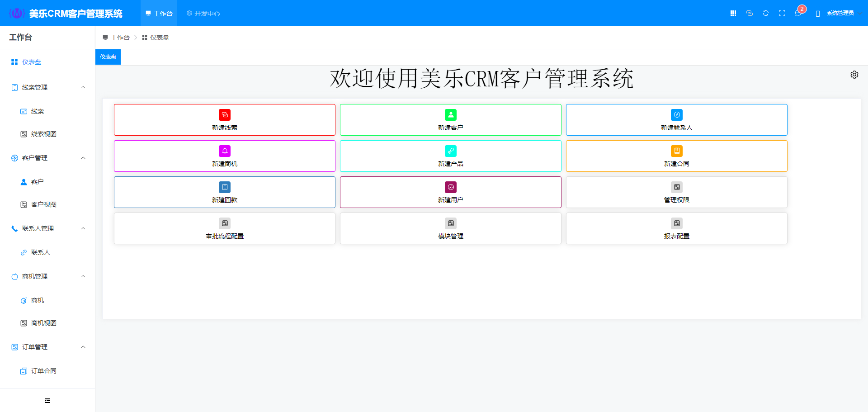Open the apps grid icon in header
Screen dimensions: 868x412
(x=733, y=13)
